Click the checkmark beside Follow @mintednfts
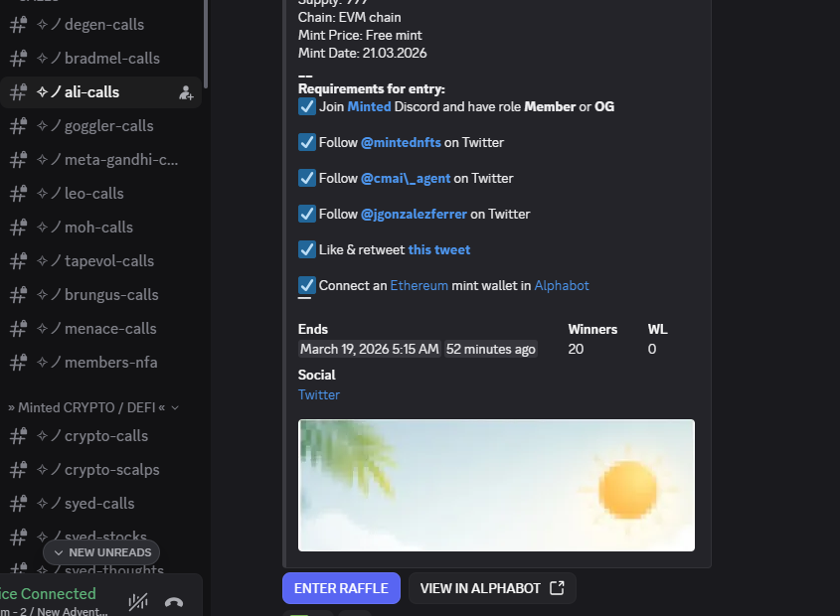This screenshot has width=840, height=616. [307, 142]
